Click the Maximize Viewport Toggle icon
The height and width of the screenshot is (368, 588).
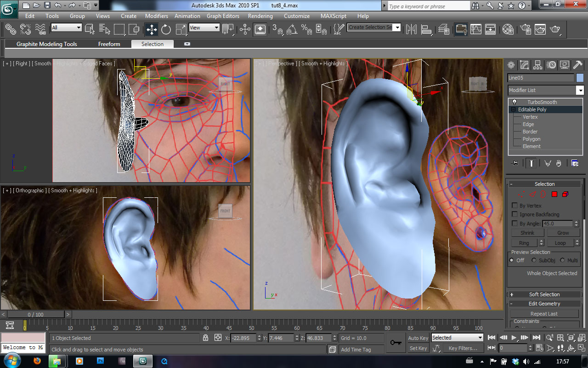[x=582, y=348]
